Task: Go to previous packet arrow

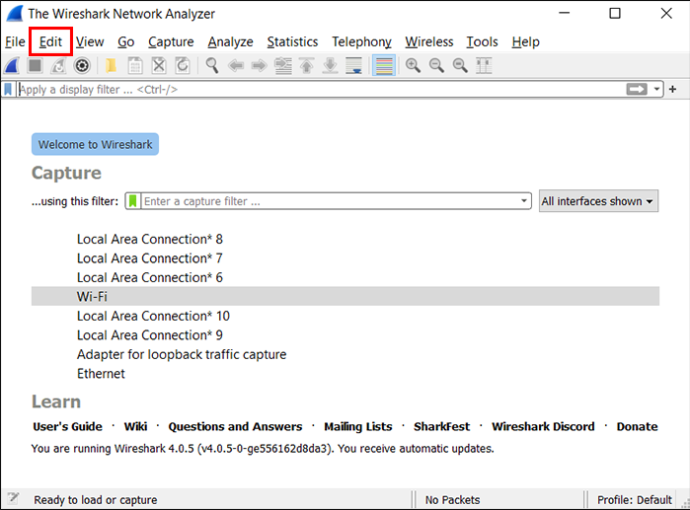Action: (x=236, y=66)
